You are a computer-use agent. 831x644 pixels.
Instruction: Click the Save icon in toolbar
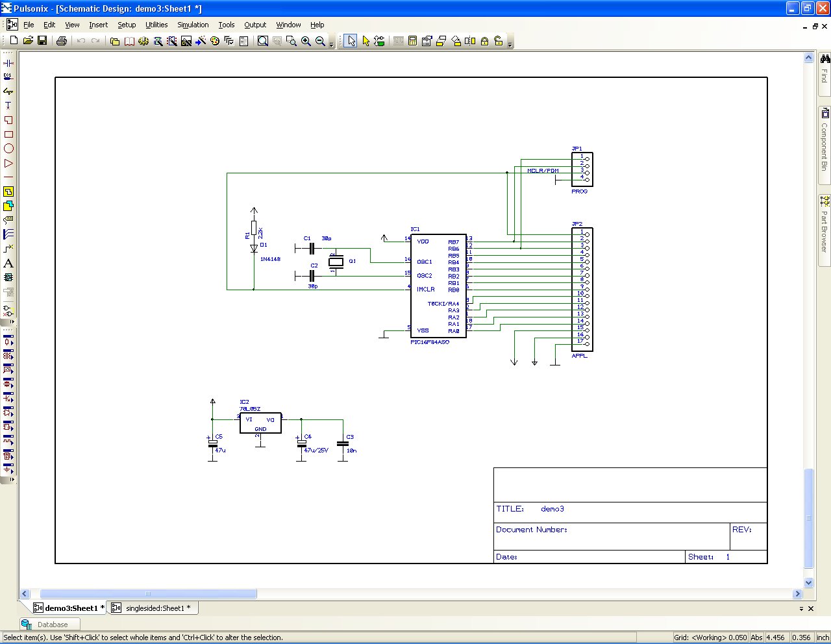42,41
